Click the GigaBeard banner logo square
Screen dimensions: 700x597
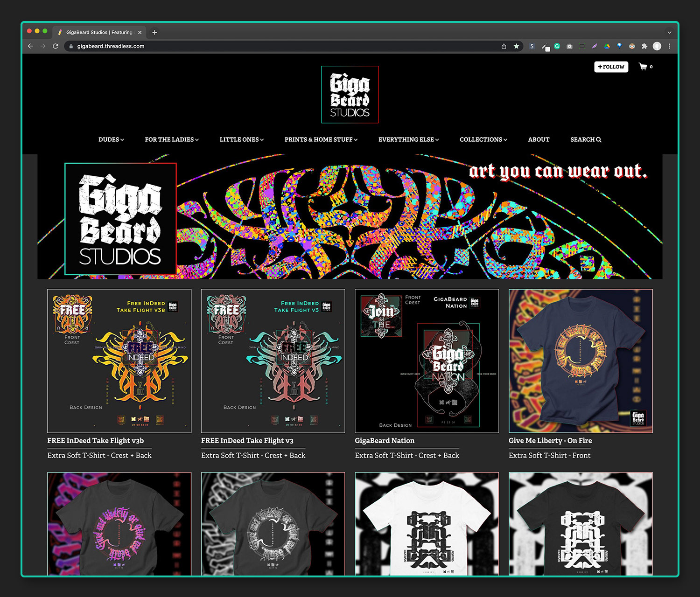(120, 219)
